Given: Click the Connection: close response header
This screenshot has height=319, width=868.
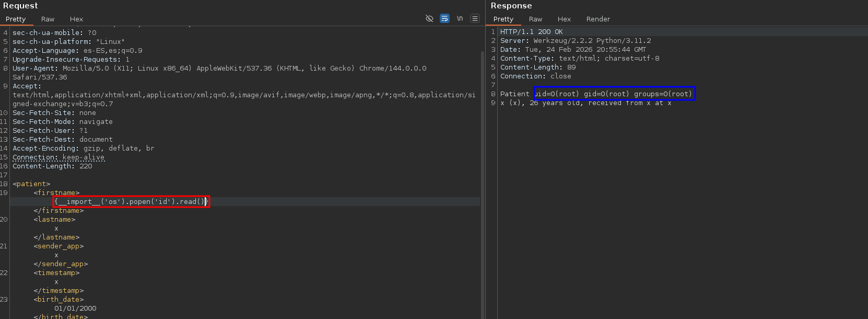Looking at the screenshot, I should pos(536,76).
